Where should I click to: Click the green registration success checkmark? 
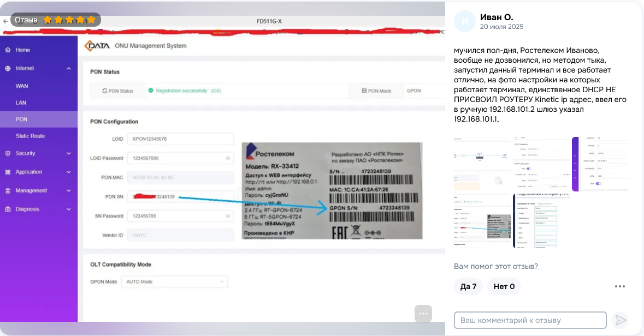click(x=151, y=90)
